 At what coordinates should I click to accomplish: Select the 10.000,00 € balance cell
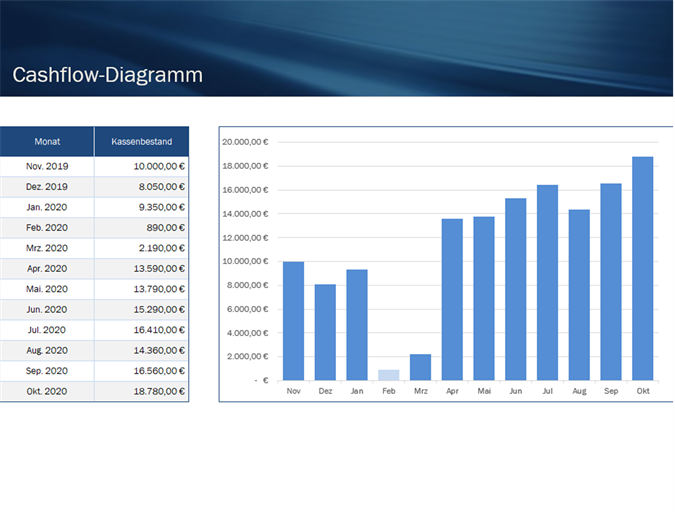[x=142, y=166]
